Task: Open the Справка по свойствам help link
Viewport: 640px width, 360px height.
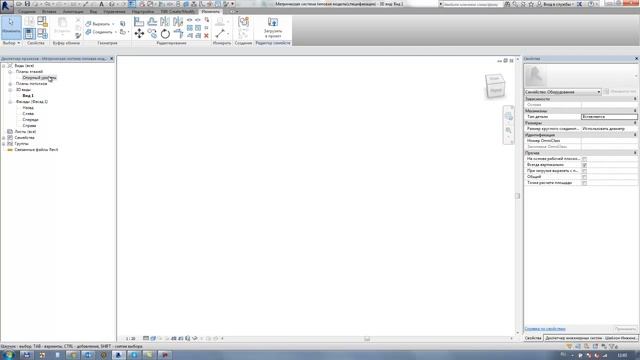Action: pos(545,329)
